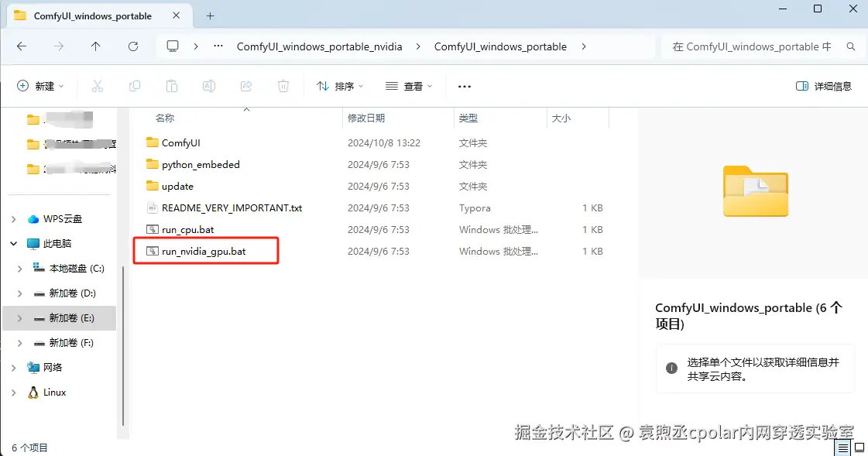Screen dimensions: 868x456
Task: Expand 新加卷 (D:) drive node
Action: click(x=20, y=293)
